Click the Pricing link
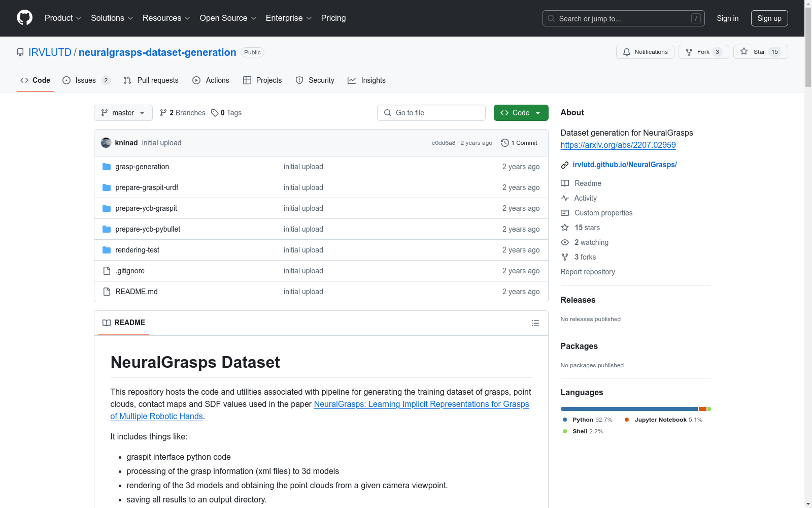Image resolution: width=812 pixels, height=508 pixels. pos(333,18)
